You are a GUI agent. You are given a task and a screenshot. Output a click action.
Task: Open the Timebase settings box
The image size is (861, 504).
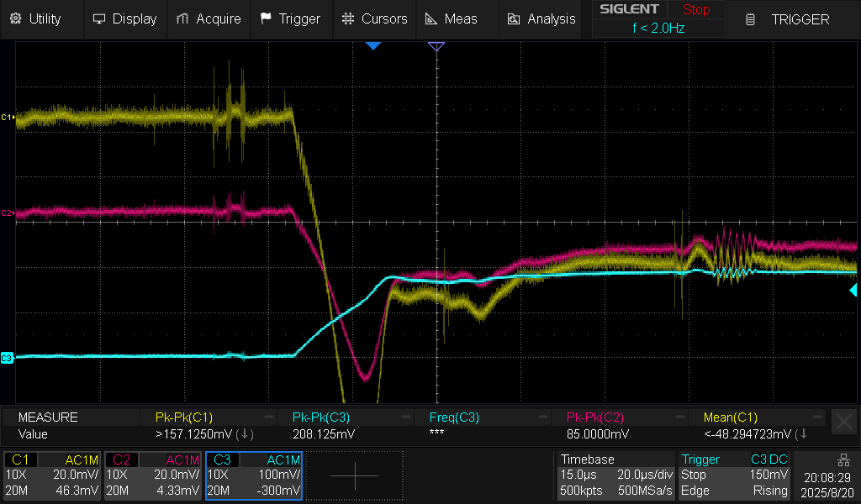tap(615, 475)
